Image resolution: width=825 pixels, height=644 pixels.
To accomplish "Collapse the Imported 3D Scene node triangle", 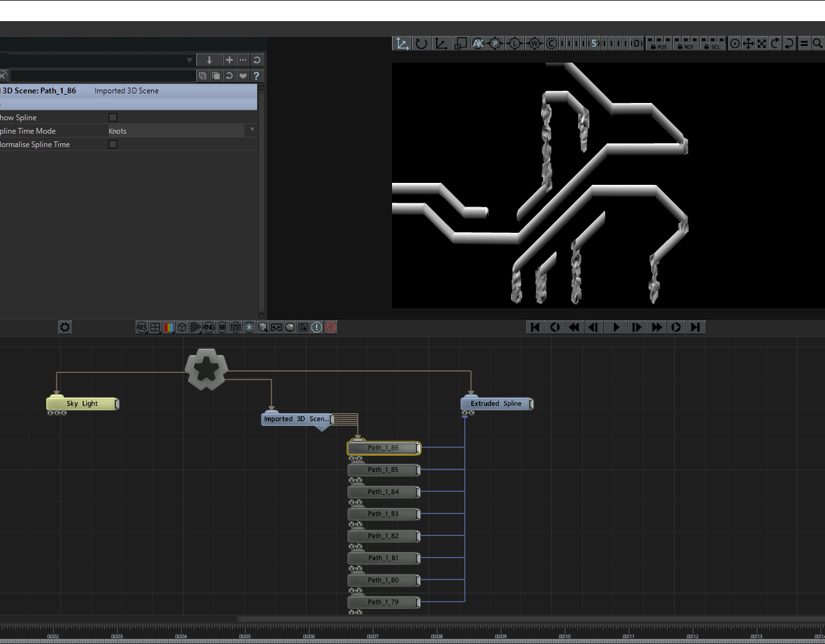I will point(322,428).
